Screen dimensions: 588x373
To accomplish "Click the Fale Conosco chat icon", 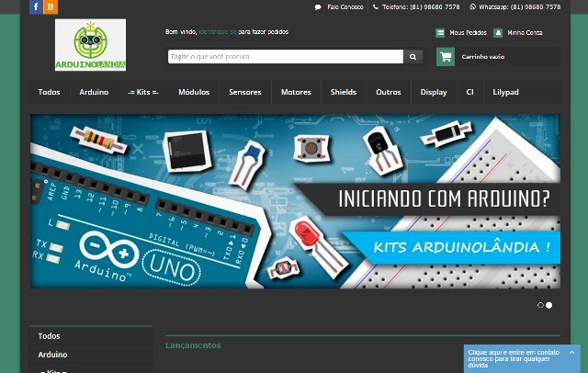I will click(x=318, y=6).
